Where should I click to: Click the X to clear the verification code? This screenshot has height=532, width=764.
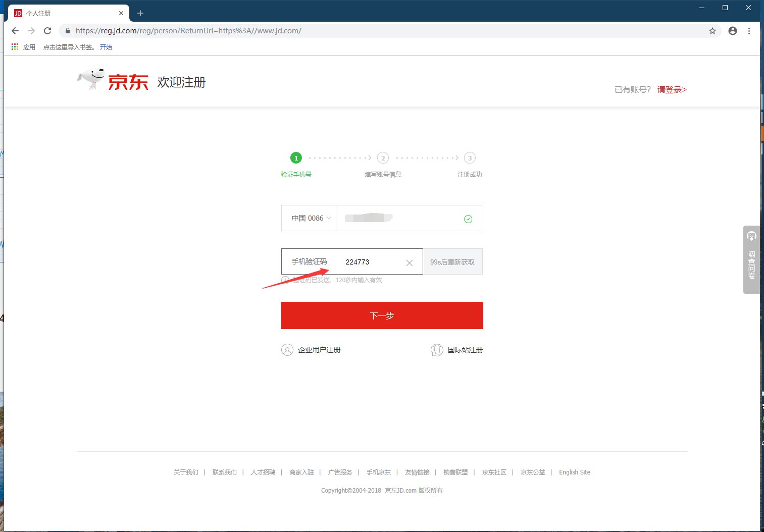point(409,262)
